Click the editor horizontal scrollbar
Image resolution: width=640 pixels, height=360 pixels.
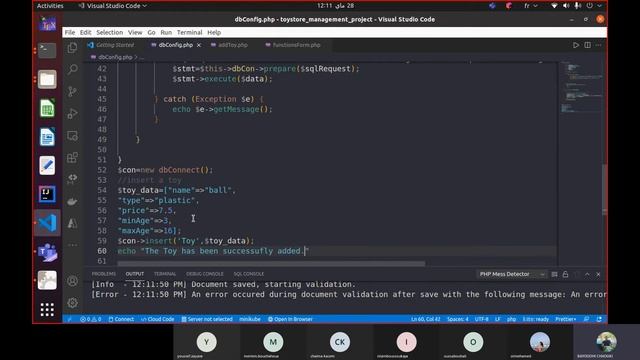click(271, 264)
